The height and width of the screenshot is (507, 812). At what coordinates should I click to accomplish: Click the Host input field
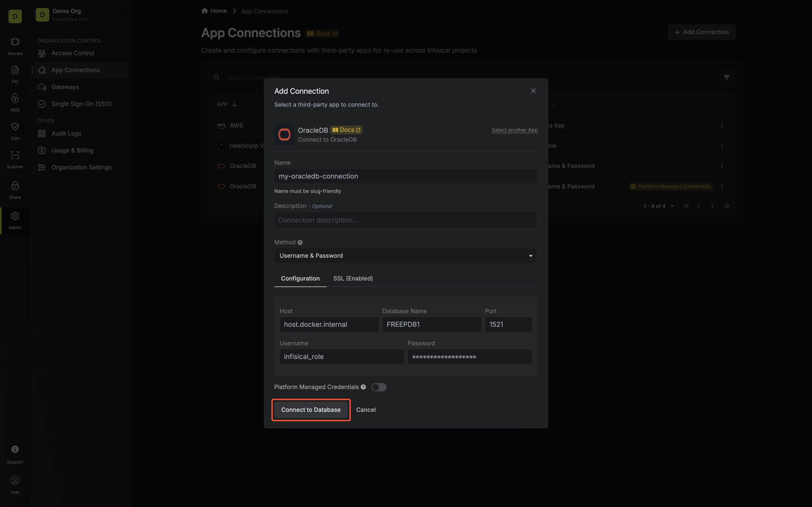(x=329, y=324)
